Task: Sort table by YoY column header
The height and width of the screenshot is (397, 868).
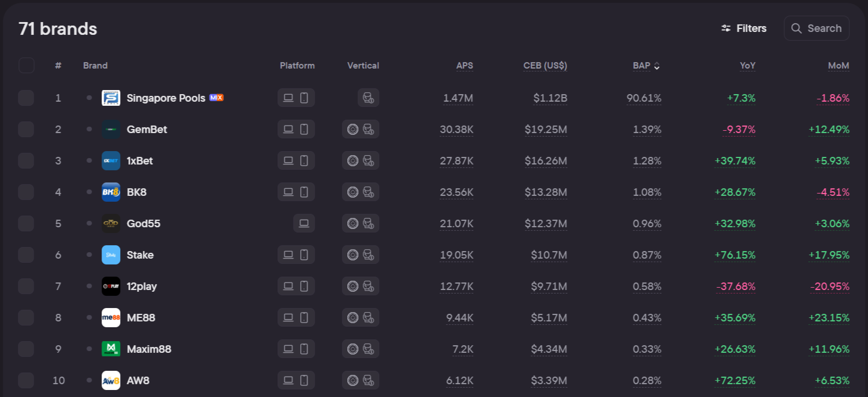Action: click(x=747, y=66)
